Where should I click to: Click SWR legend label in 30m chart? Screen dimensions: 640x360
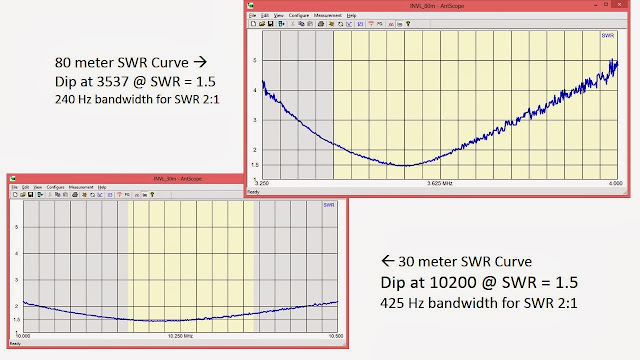tap(329, 205)
